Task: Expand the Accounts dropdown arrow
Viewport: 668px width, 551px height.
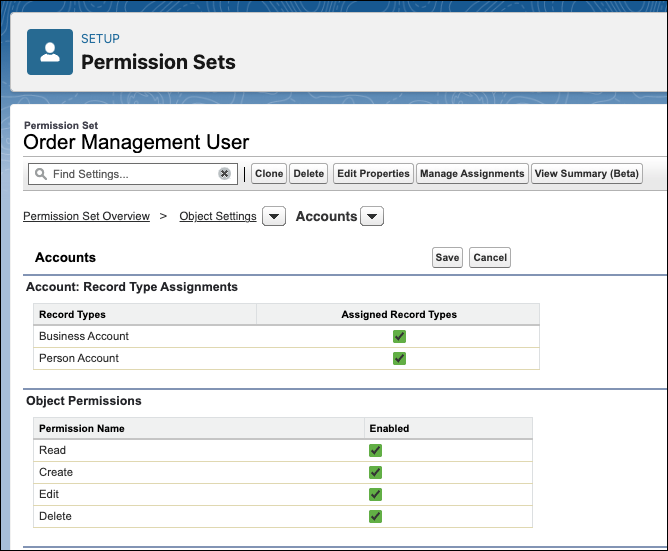Action: [372, 216]
